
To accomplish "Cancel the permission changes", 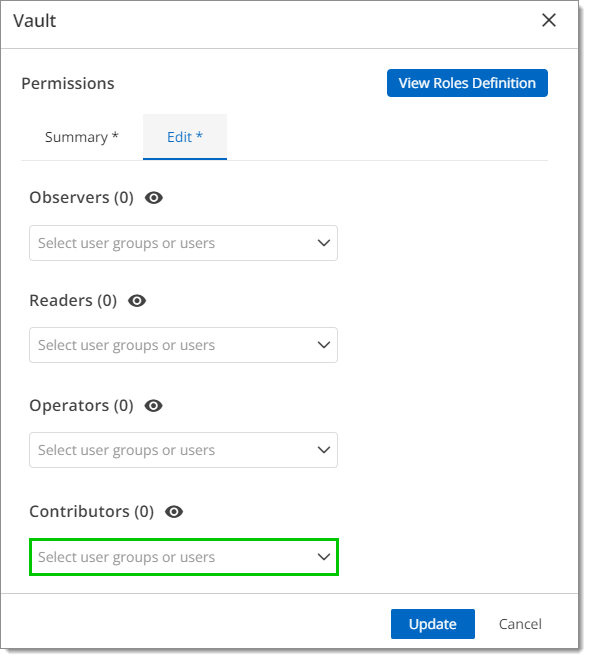I will pyautogui.click(x=520, y=624).
